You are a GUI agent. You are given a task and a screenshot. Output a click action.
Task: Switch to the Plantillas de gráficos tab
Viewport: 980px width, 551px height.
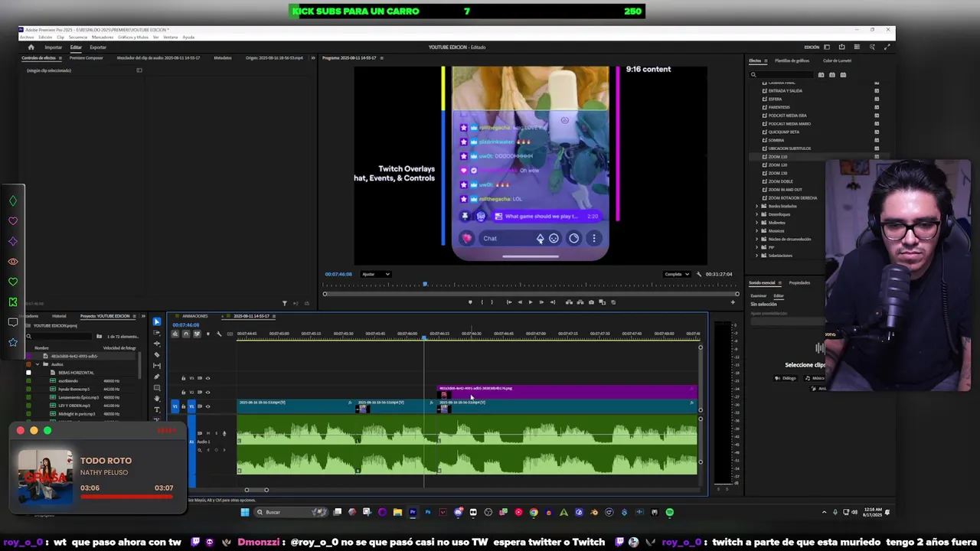[792, 60]
